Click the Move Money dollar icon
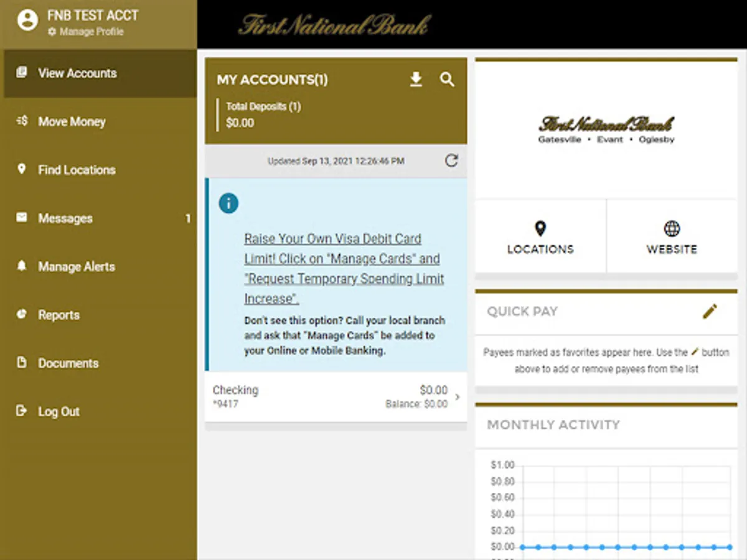This screenshot has width=747, height=560. pos(22,121)
